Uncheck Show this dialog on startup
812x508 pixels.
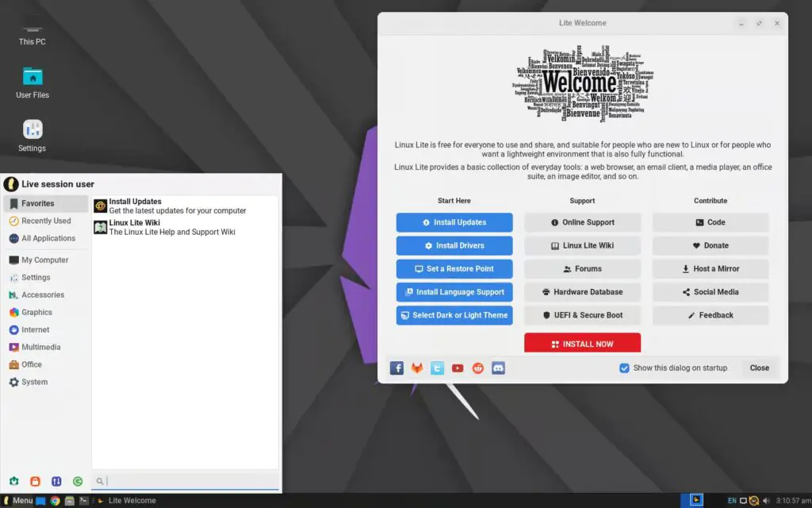pos(624,368)
